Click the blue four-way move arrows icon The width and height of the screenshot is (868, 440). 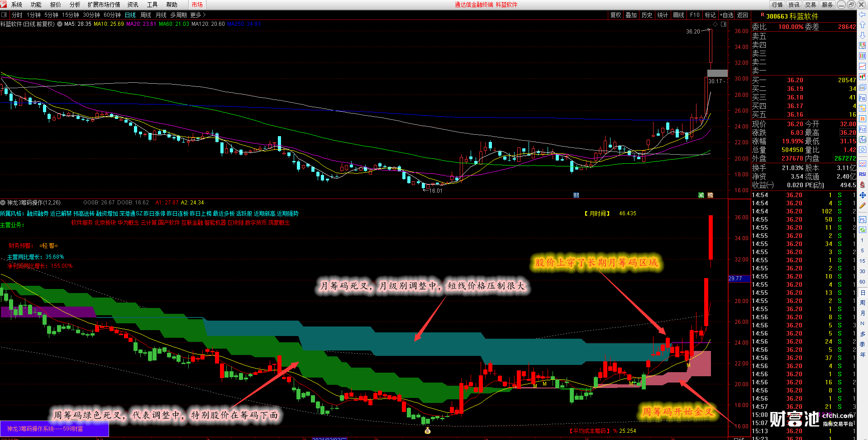[x=862, y=195]
